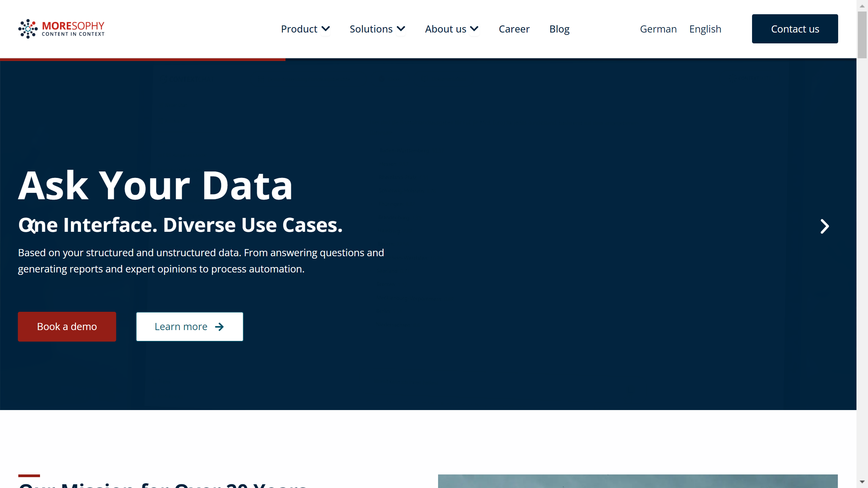Switch language to German
The height and width of the screenshot is (488, 868).
pyautogui.click(x=658, y=29)
